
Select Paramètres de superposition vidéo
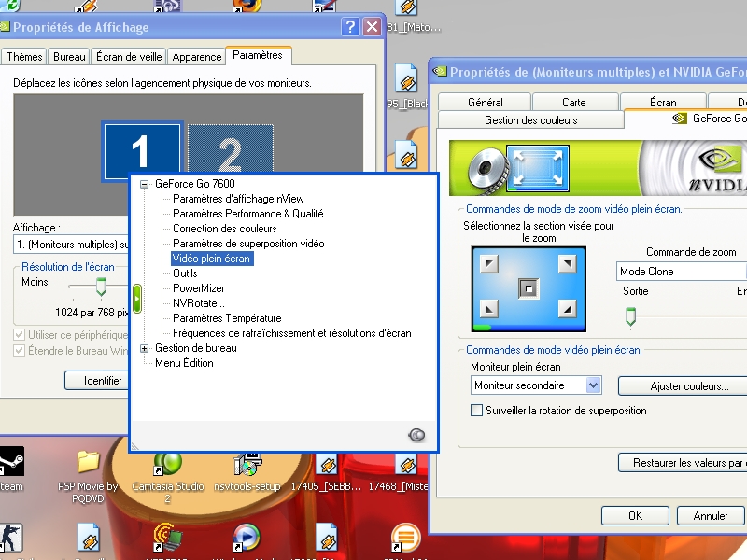pyautogui.click(x=248, y=244)
